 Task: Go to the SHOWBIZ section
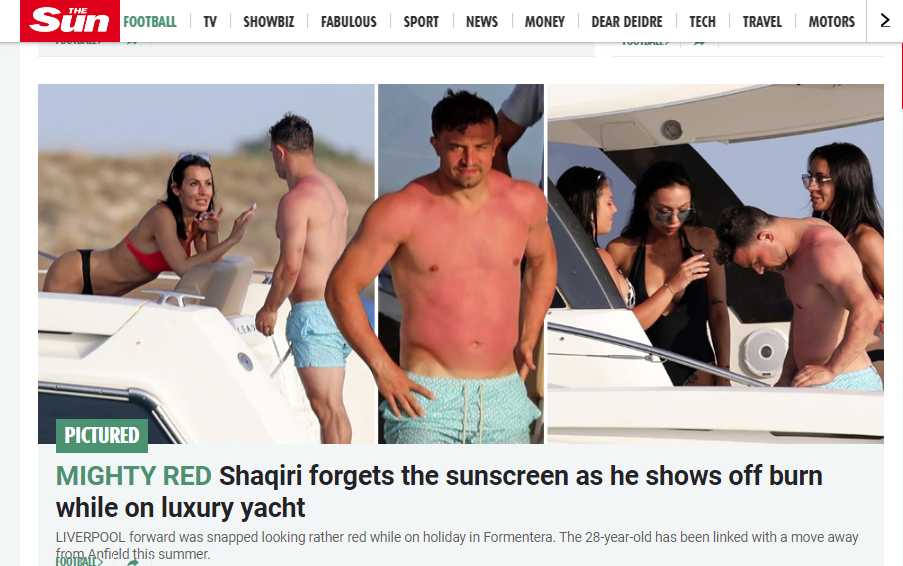(268, 22)
